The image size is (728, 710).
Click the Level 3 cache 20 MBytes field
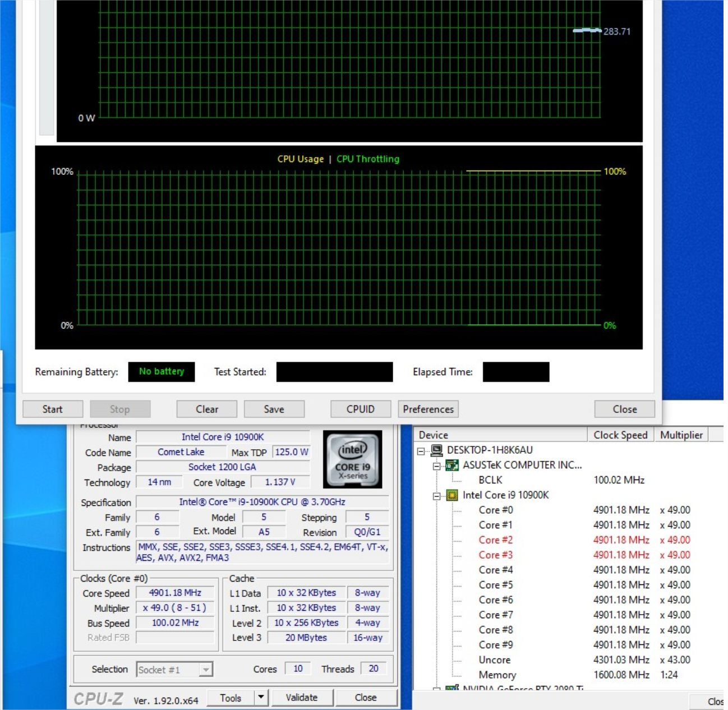[306, 638]
